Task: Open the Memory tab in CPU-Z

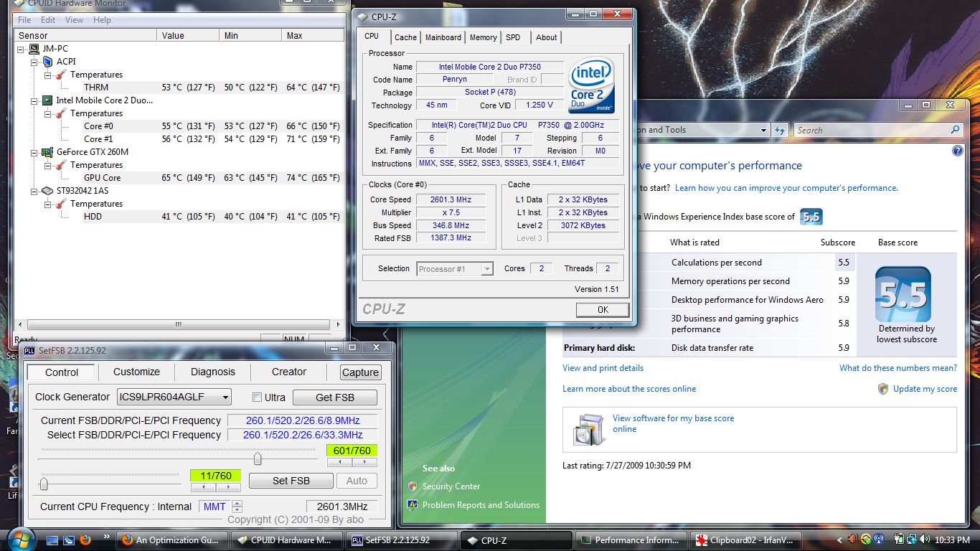Action: pos(483,37)
